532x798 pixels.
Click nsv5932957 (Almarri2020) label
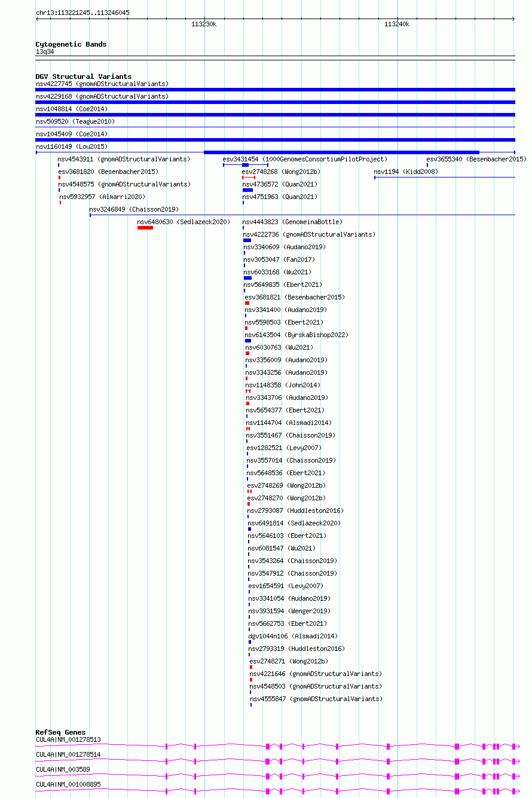102,197
